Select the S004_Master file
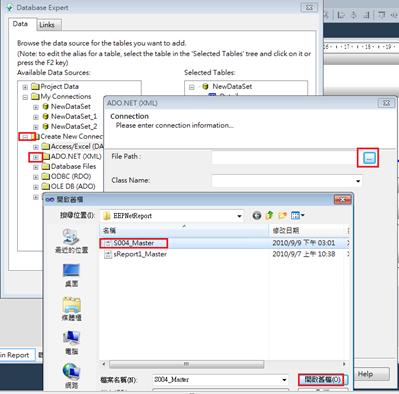 click(x=133, y=243)
